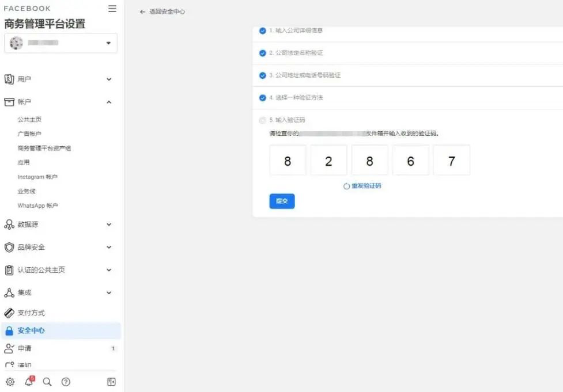
Task: Click the step 5 输入验证码 radio circle
Action: 262,120
